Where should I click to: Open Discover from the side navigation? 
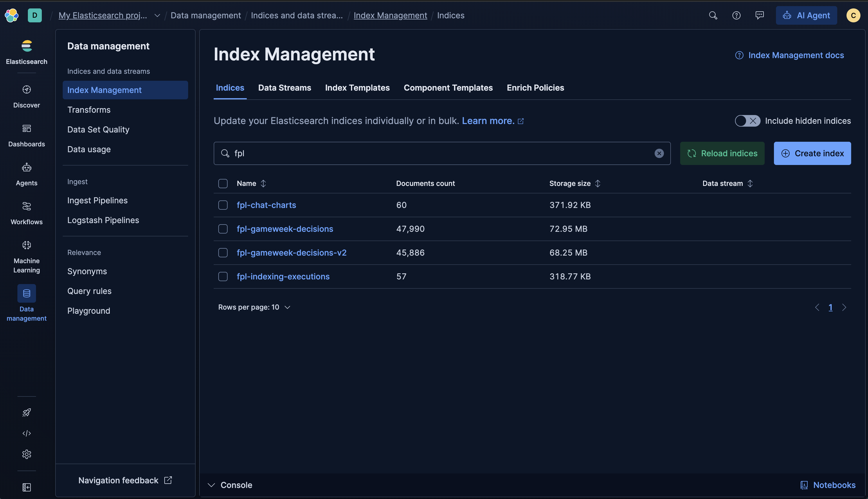pos(26,96)
